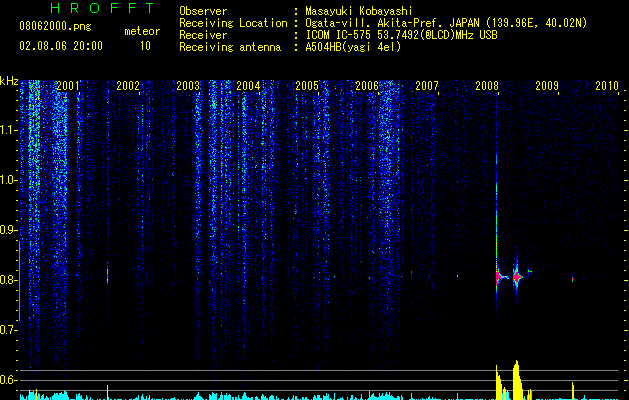
Task: Click the 2005 time axis label
Action: pyautogui.click(x=307, y=85)
